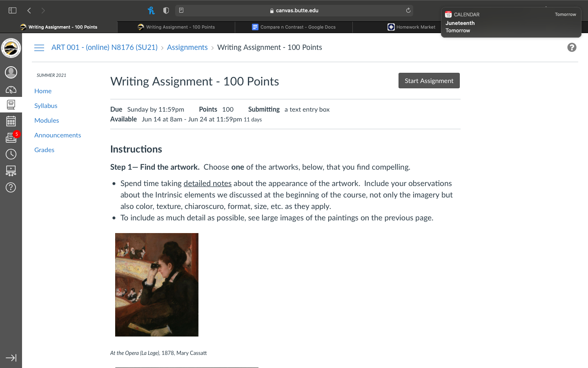This screenshot has height=368, width=588.
Task: Click the "At the Opera (La Loge), 1878, Mary Cassatt" caption
Action: tap(158, 353)
